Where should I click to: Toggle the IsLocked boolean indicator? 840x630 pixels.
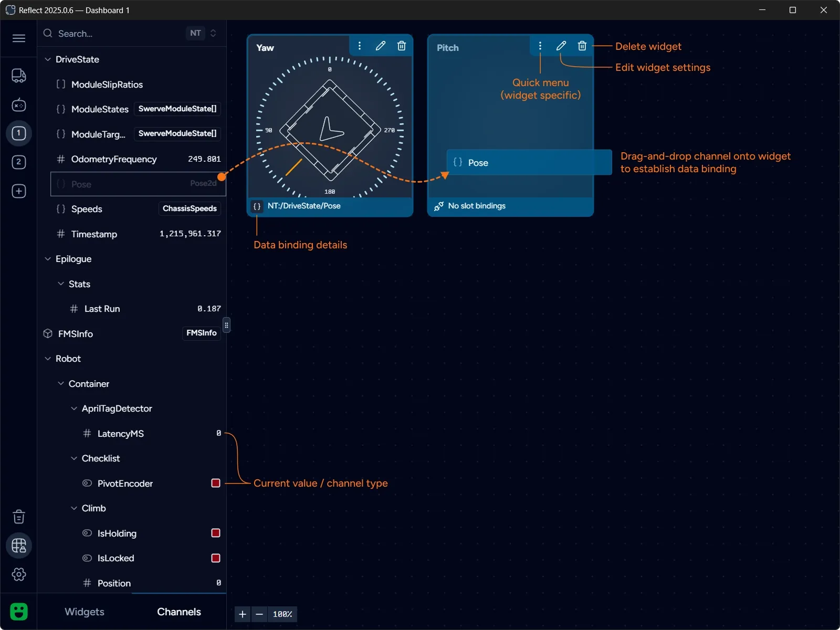[215, 558]
